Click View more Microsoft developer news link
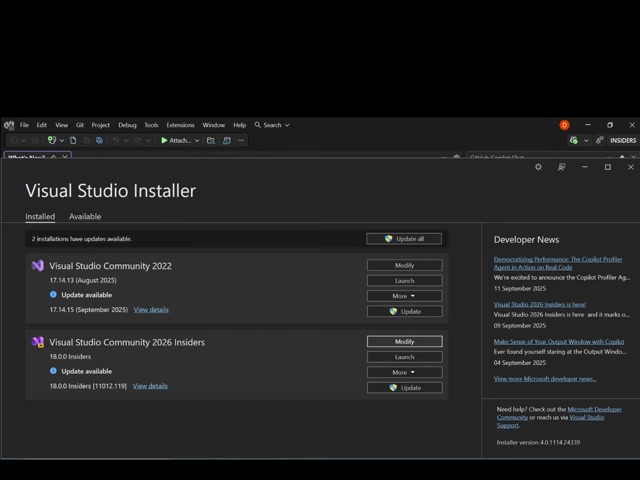 pos(545,379)
